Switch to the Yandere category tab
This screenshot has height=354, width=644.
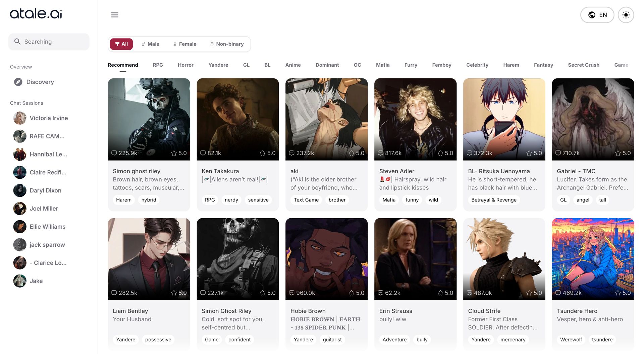point(218,65)
